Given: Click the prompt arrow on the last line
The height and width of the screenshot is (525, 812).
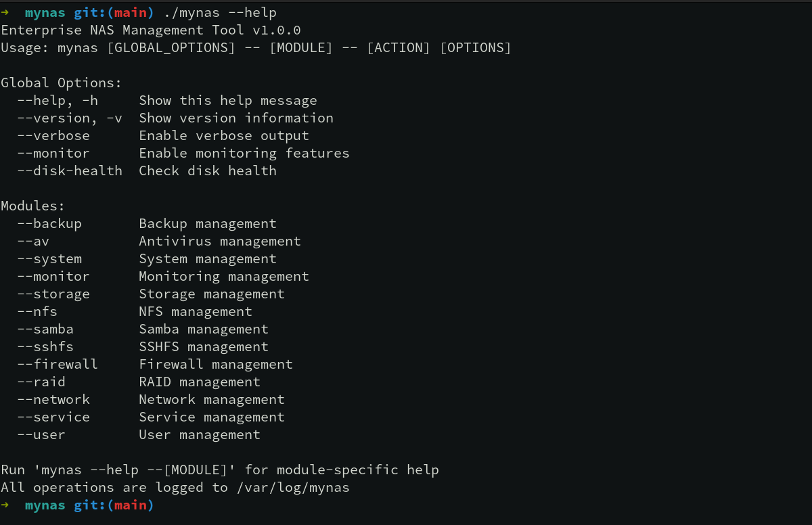Looking at the screenshot, I should pos(5,505).
